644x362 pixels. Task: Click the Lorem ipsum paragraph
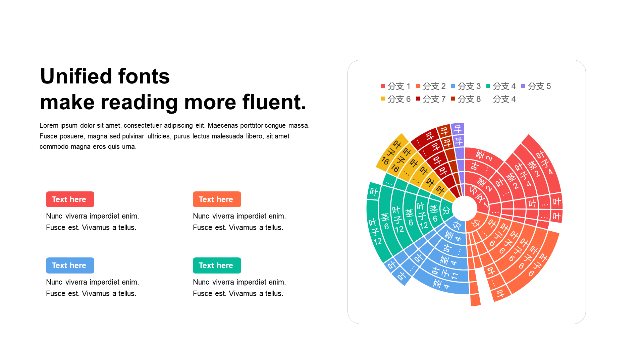[174, 136]
